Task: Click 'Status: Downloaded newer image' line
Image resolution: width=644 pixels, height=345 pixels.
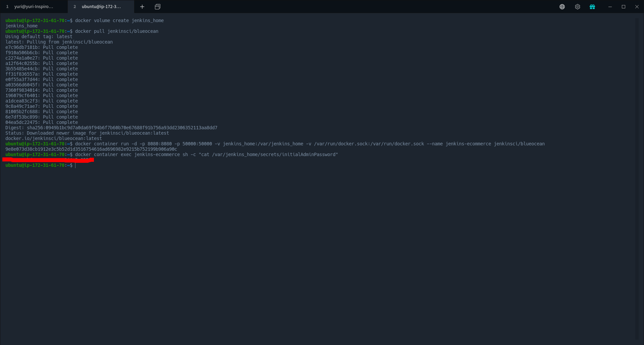Action: [87, 133]
